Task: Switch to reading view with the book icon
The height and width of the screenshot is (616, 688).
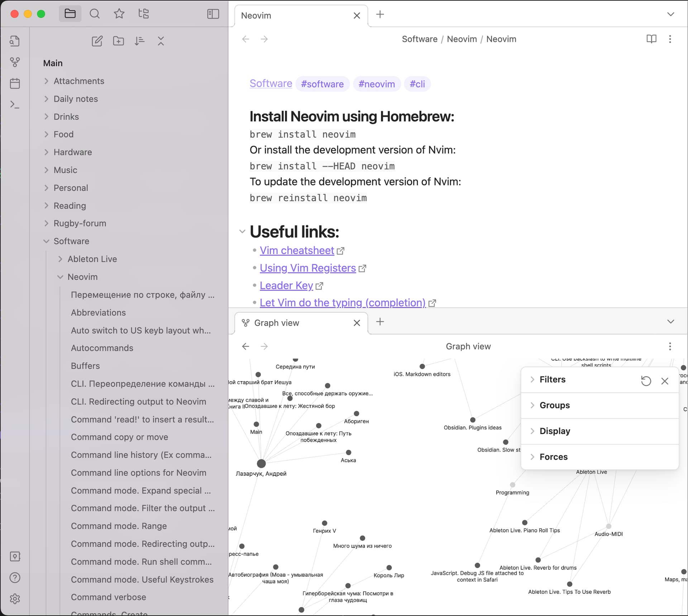Action: pos(651,39)
